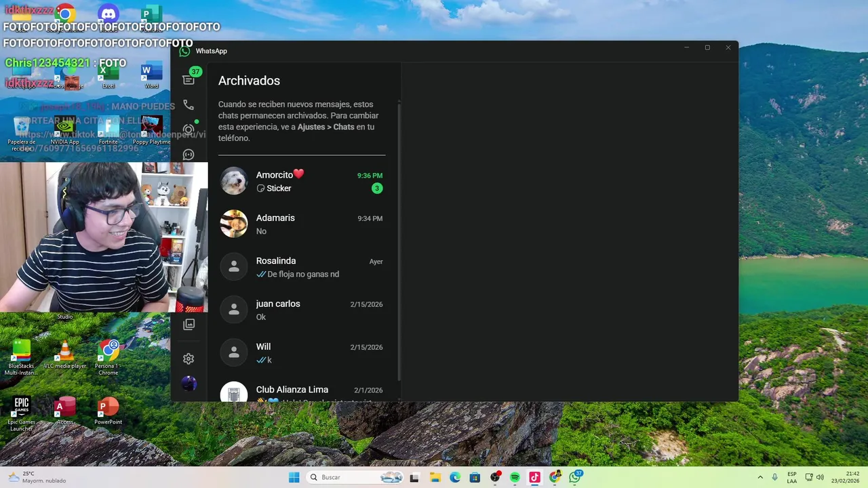Image resolution: width=868 pixels, height=488 pixels.
Task: Minimize the WhatsApp window
Action: [686, 47]
